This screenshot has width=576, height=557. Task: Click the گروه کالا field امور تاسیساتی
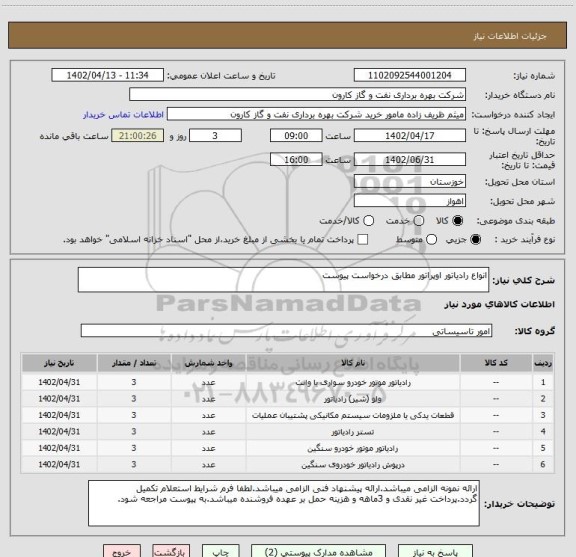click(x=286, y=331)
